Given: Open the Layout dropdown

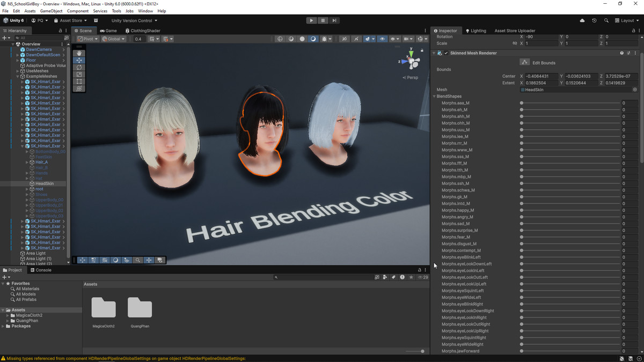Looking at the screenshot, I should point(627,20).
